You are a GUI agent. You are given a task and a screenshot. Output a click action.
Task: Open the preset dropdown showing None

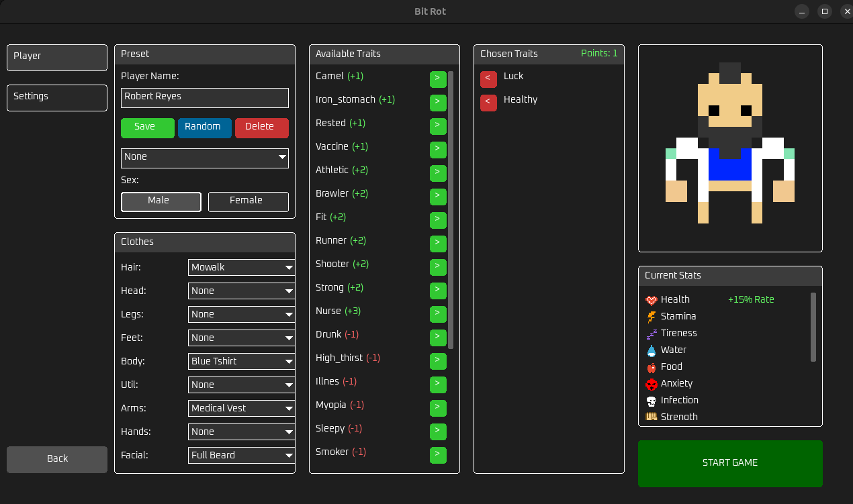click(x=205, y=158)
